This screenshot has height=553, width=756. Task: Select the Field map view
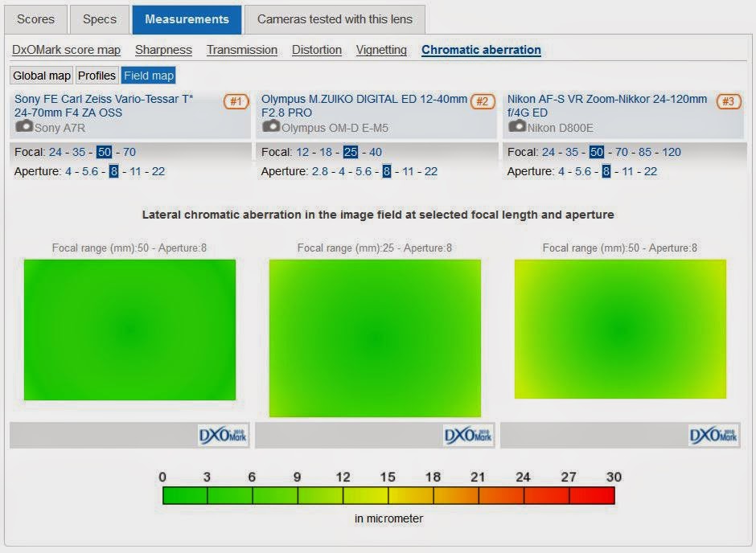pyautogui.click(x=149, y=76)
